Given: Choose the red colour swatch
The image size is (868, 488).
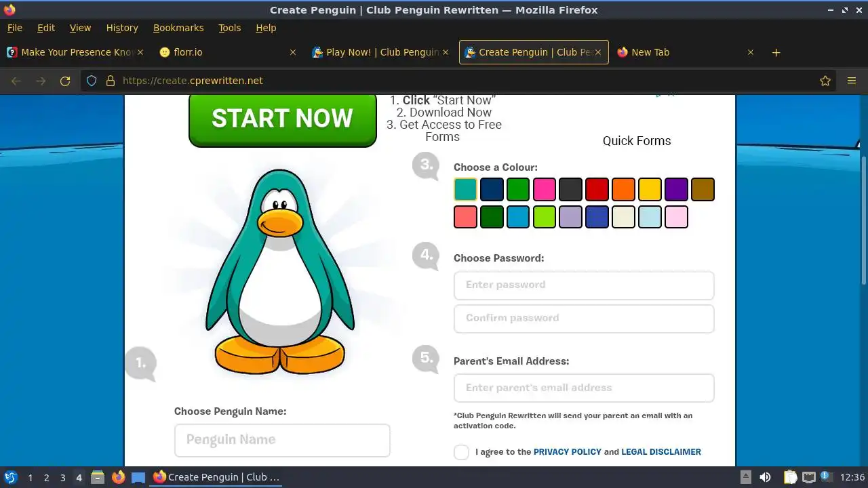Looking at the screenshot, I should (x=597, y=190).
